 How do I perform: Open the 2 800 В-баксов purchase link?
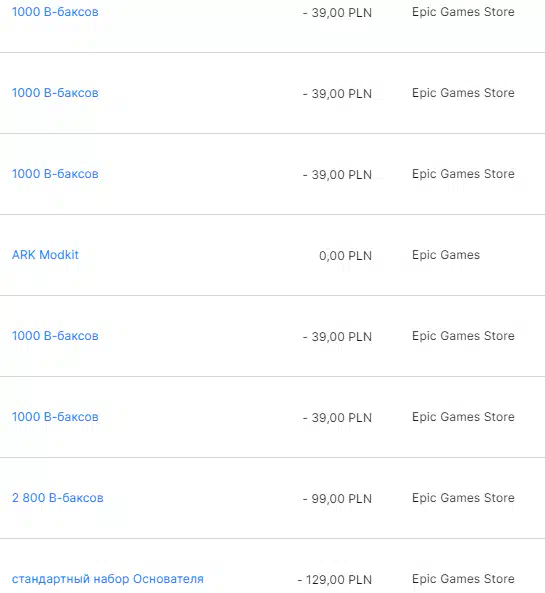point(57,498)
